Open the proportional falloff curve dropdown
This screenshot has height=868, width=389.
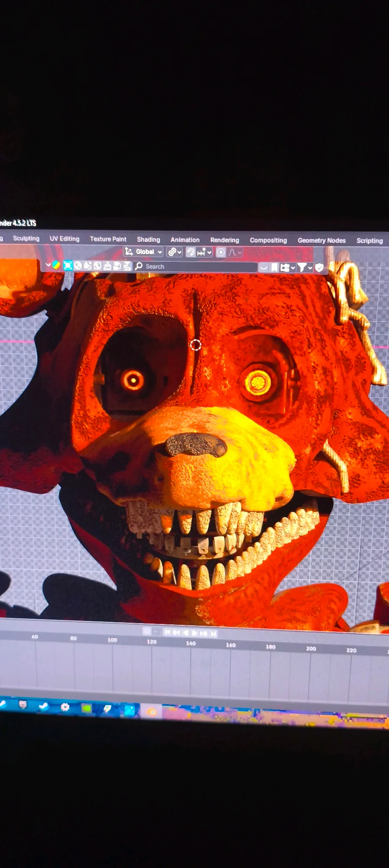click(x=235, y=252)
